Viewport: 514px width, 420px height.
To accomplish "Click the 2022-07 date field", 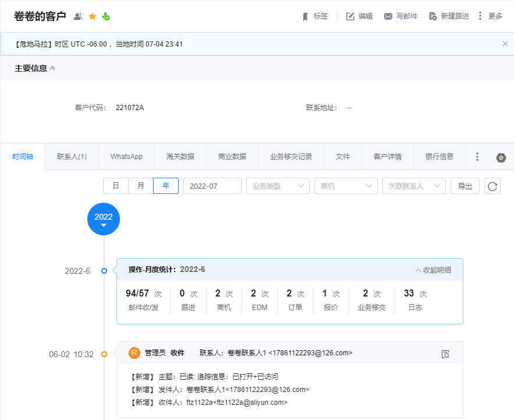I will pyautogui.click(x=212, y=186).
